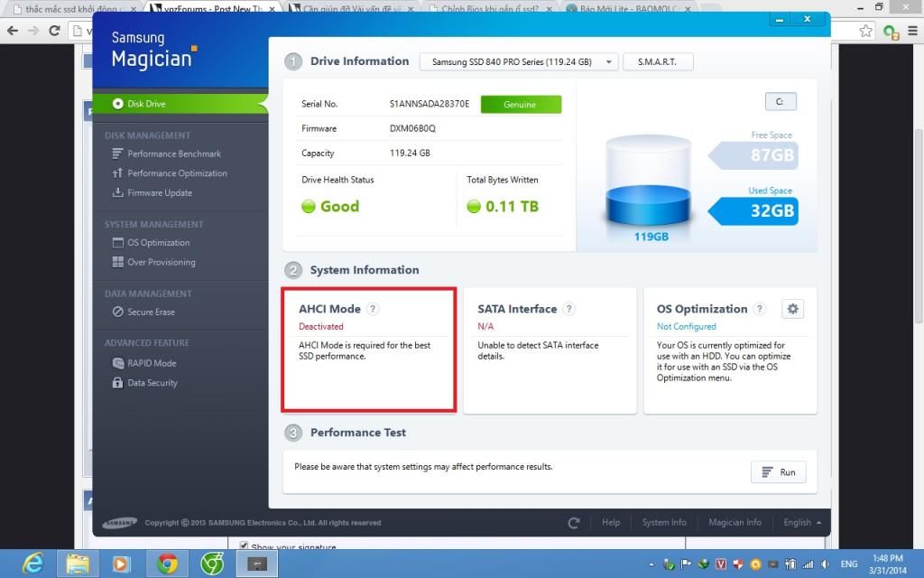This screenshot has width=924, height=578.
Task: Select the C: drive partition button
Action: [x=781, y=101]
